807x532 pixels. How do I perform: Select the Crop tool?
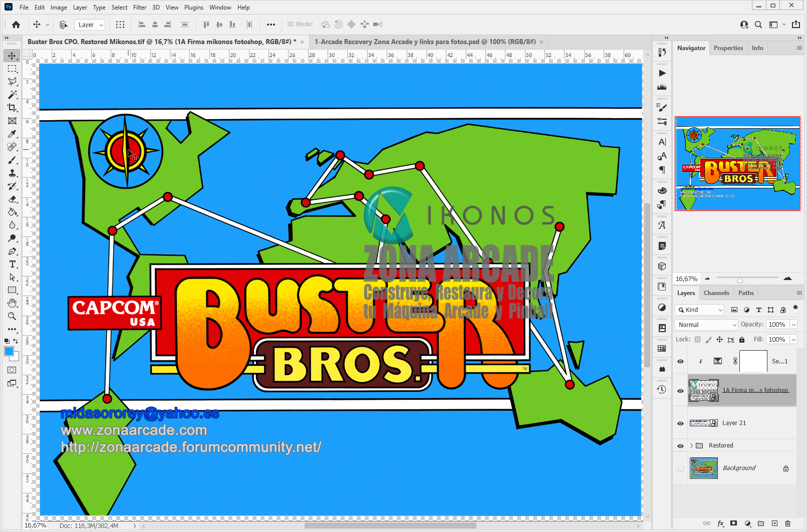tap(12, 108)
